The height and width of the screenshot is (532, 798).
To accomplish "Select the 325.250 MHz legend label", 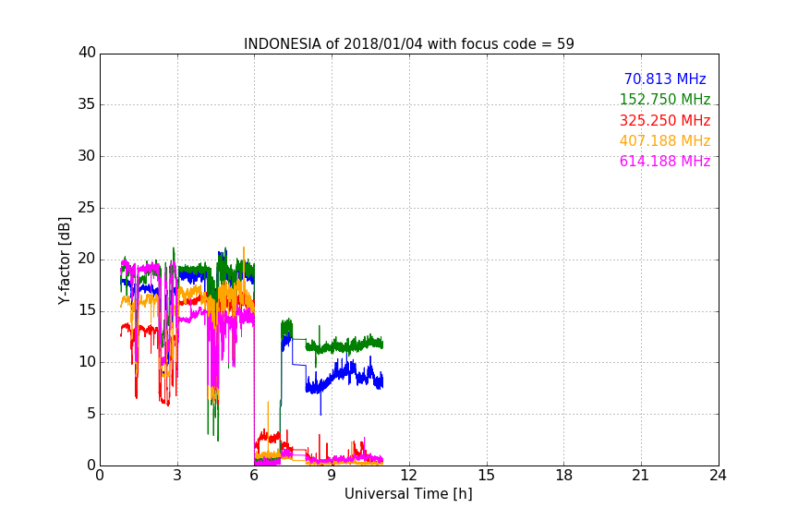I will pyautogui.click(x=665, y=120).
